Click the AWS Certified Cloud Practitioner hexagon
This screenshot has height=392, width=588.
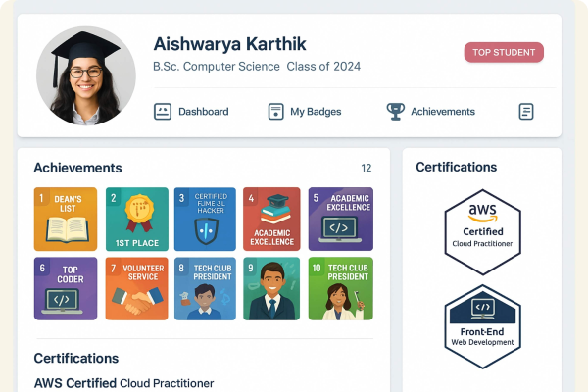pyautogui.click(x=481, y=231)
